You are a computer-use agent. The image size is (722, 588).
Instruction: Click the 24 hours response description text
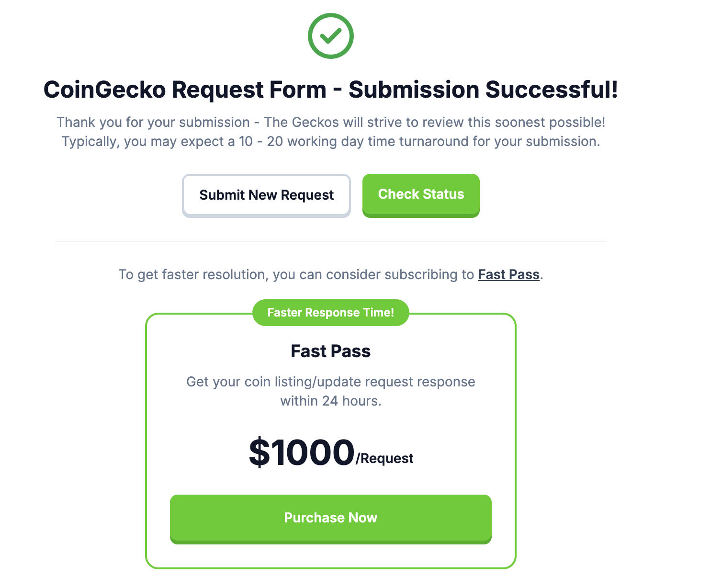tap(330, 391)
